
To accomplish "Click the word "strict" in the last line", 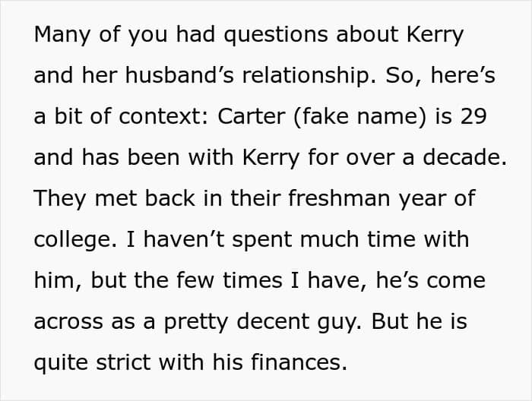I will [123, 362].
